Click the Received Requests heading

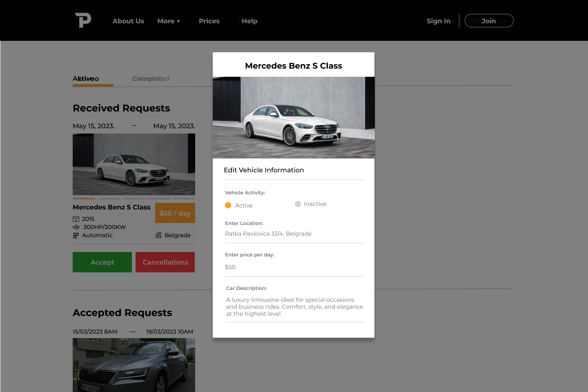point(121,108)
